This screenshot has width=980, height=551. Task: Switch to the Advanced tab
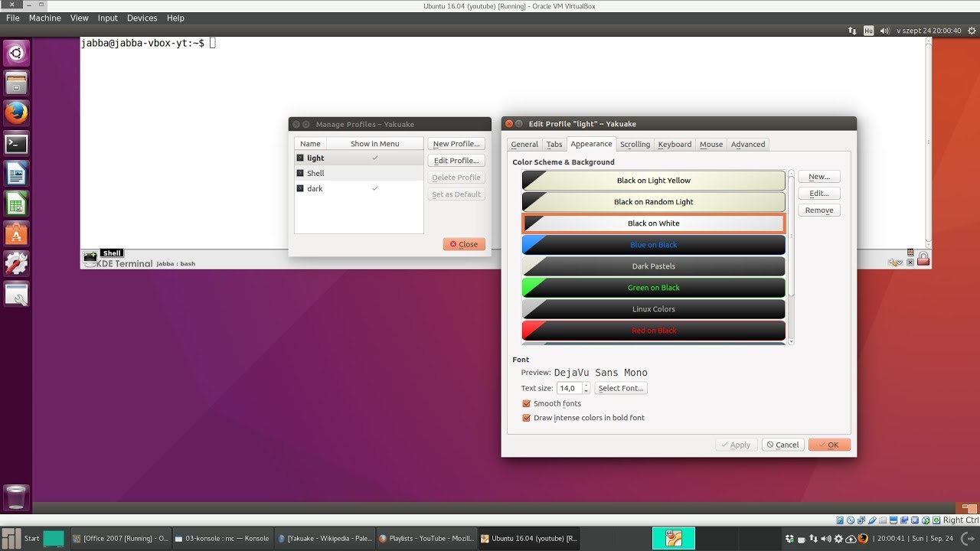(748, 144)
